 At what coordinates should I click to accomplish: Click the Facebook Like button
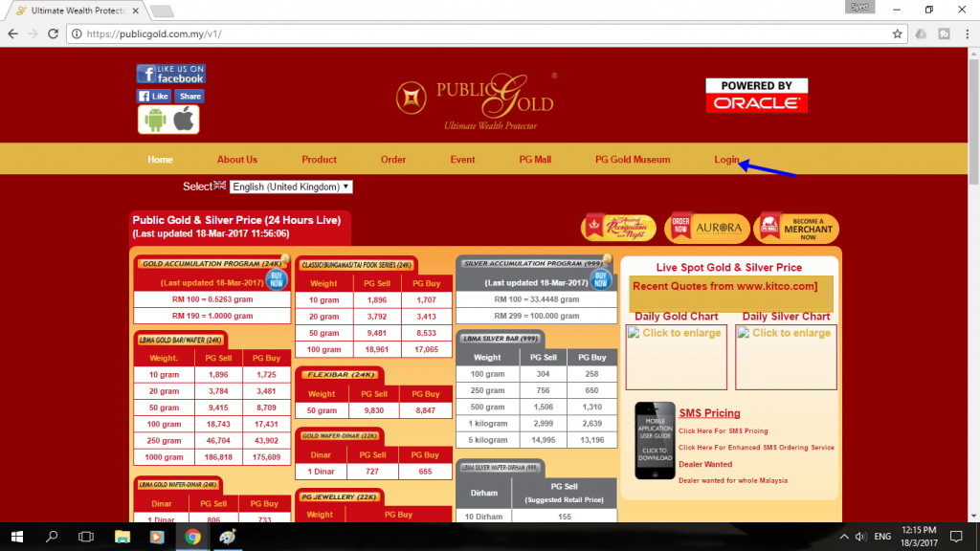(x=154, y=97)
